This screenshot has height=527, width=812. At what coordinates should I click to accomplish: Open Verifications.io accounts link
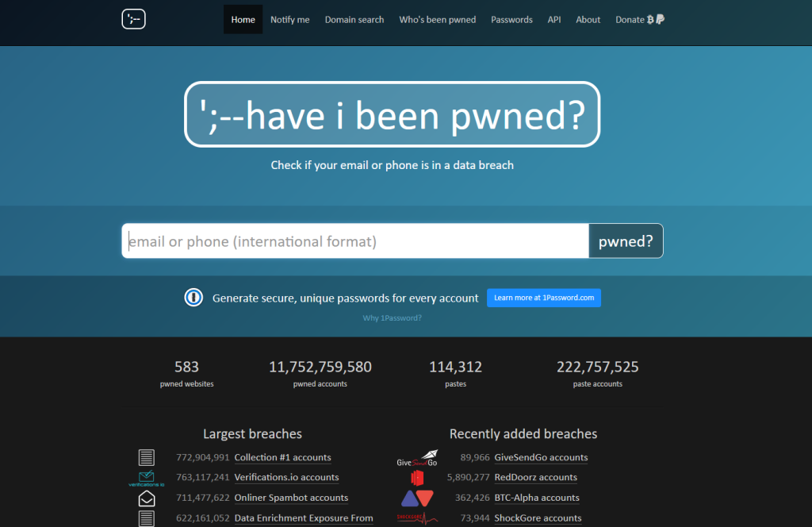tap(286, 477)
